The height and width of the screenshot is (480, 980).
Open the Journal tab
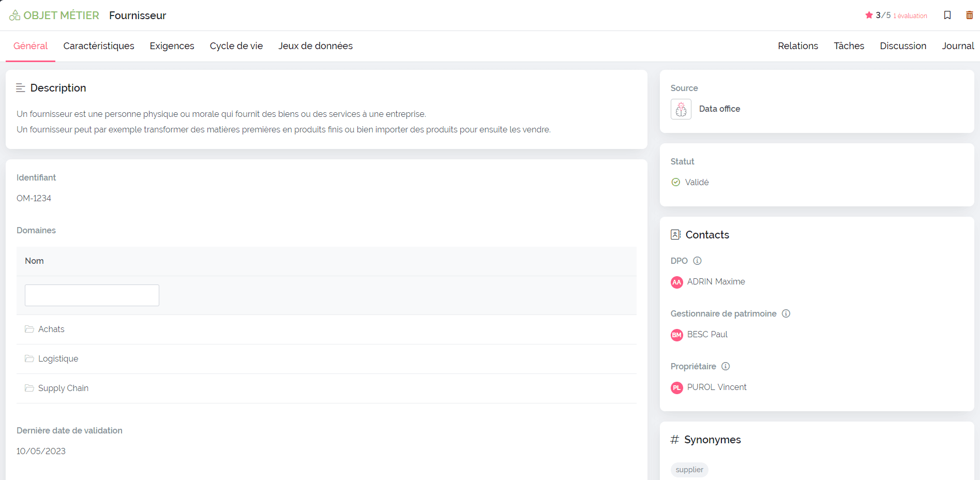[x=957, y=46]
